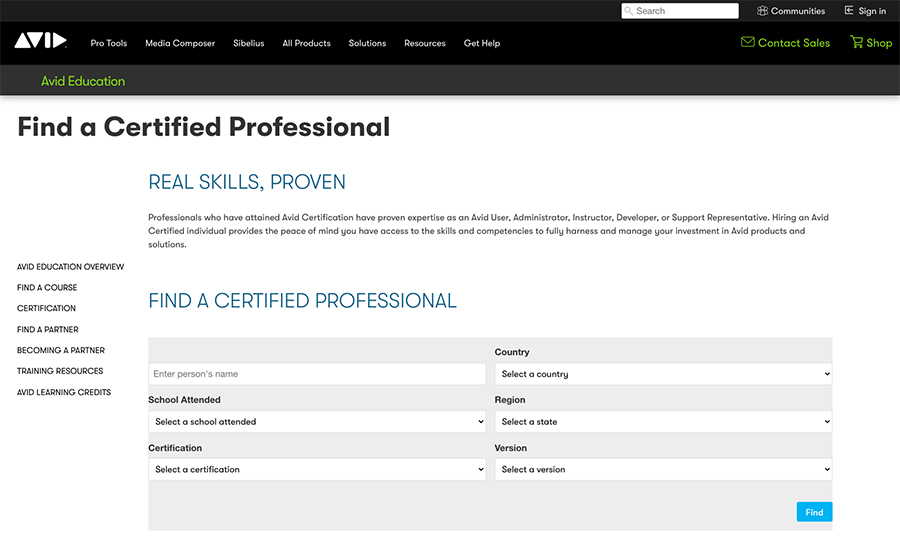The width and height of the screenshot is (900, 546).
Task: Click the Version field label
Action: (510, 448)
